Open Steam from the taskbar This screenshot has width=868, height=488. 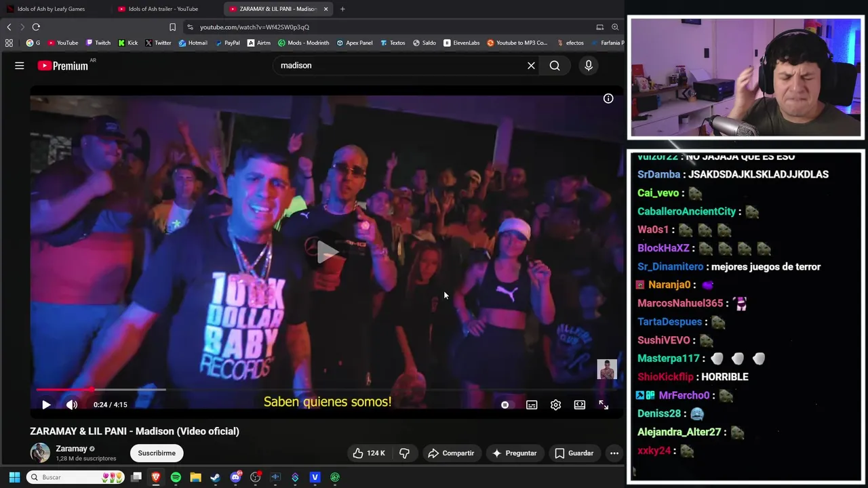(215, 477)
